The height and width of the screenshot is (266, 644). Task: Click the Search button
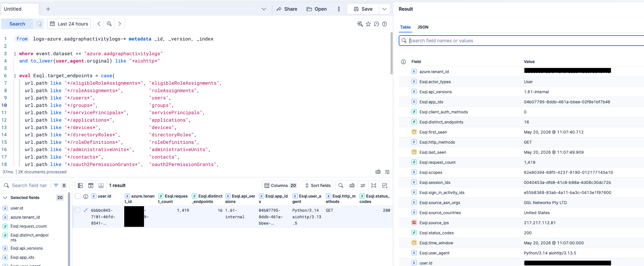(17, 24)
